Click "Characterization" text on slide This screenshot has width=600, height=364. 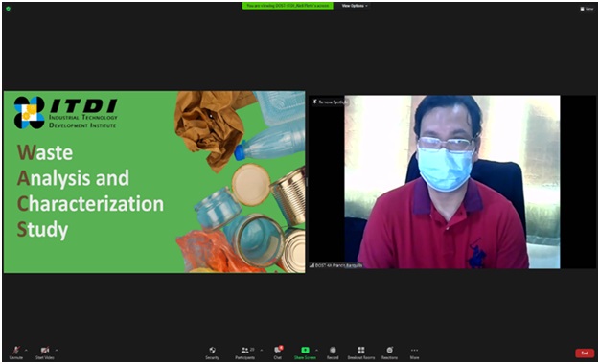pos(90,204)
